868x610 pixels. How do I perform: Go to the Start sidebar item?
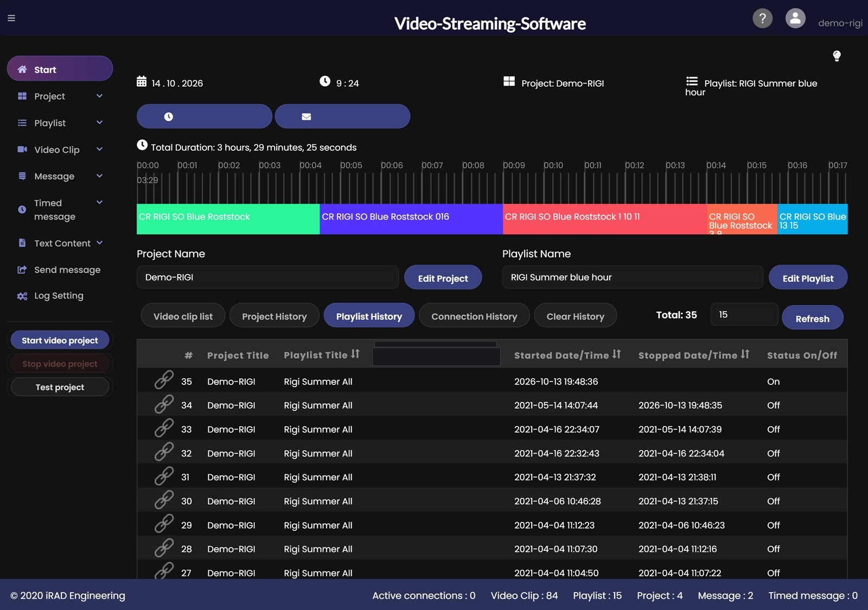click(x=60, y=69)
